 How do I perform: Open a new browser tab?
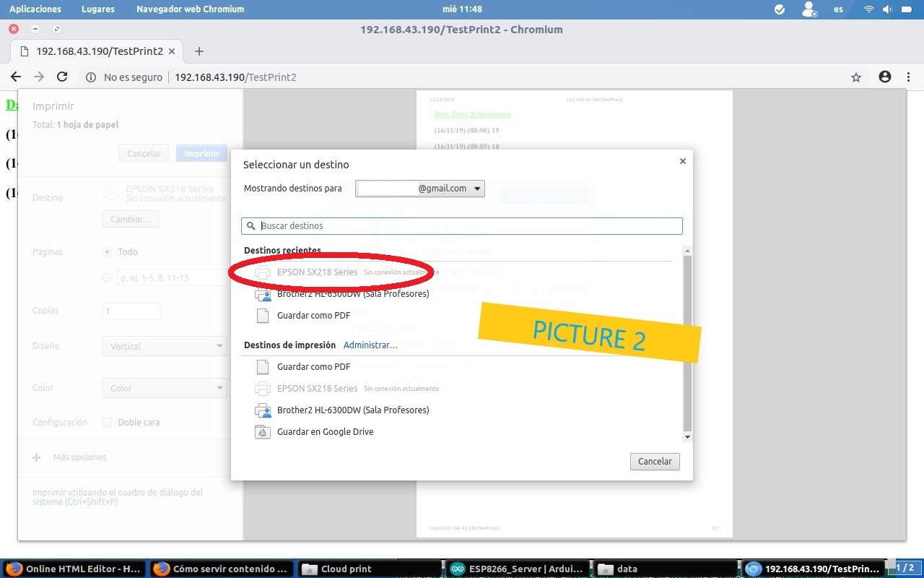pos(199,51)
